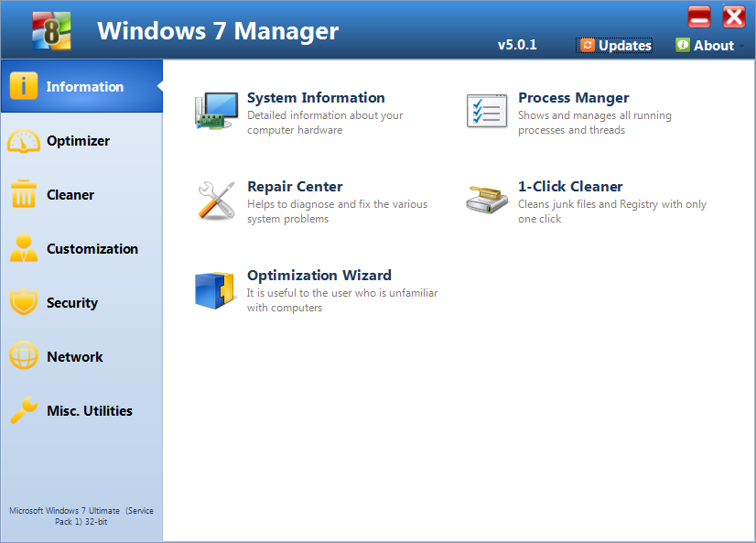Switch to the Security section
The width and height of the screenshot is (756, 543).
(72, 302)
